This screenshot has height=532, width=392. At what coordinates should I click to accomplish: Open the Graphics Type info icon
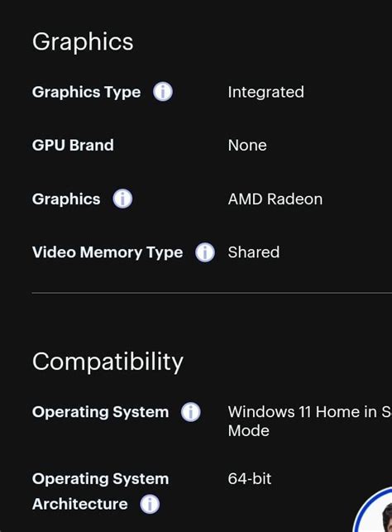163,92
